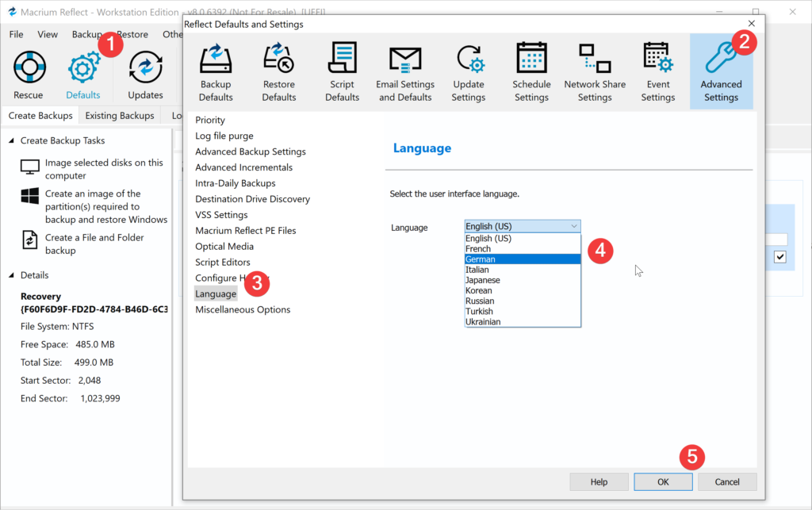812x510 pixels.
Task: Click the Cancel button
Action: [727, 481]
